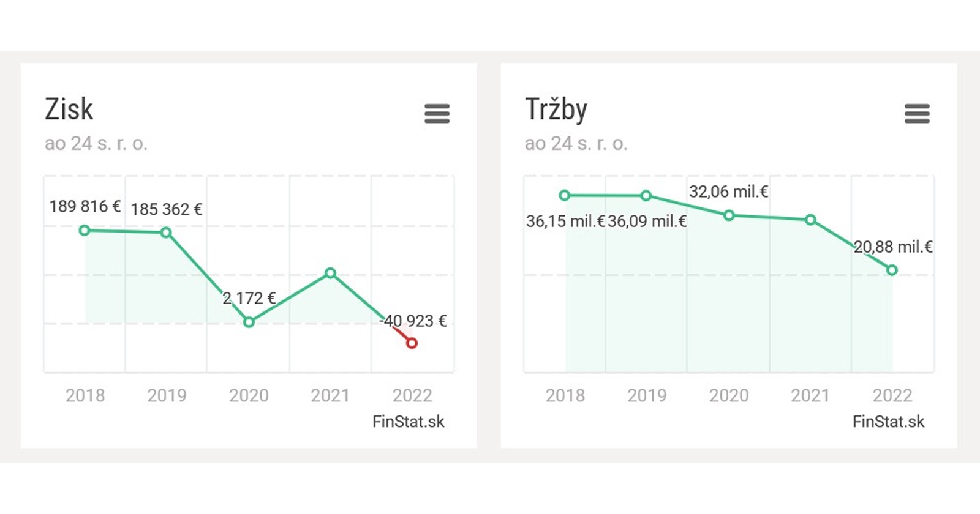The height and width of the screenshot is (514, 980).
Task: Click the 2021 data point on Zisk chart
Action: tap(330, 273)
